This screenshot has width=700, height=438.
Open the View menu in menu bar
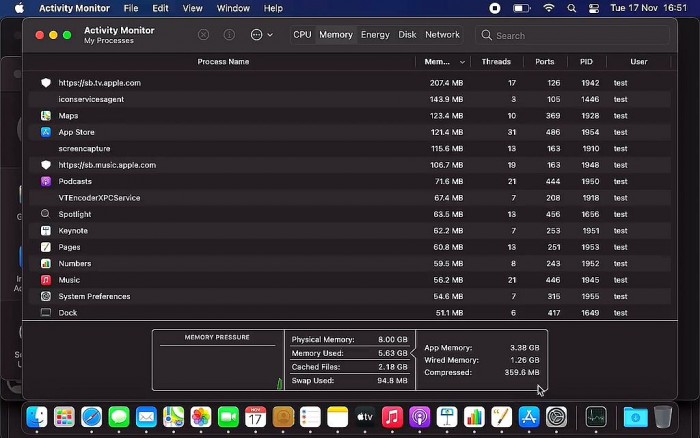[x=192, y=8]
